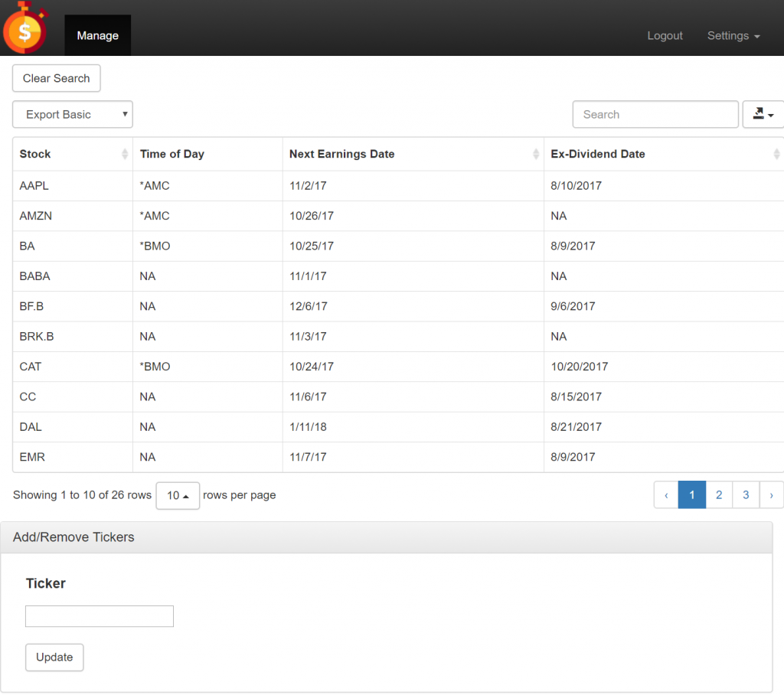This screenshot has height=695, width=784.
Task: Select the DAL stock cell
Action: (73, 427)
